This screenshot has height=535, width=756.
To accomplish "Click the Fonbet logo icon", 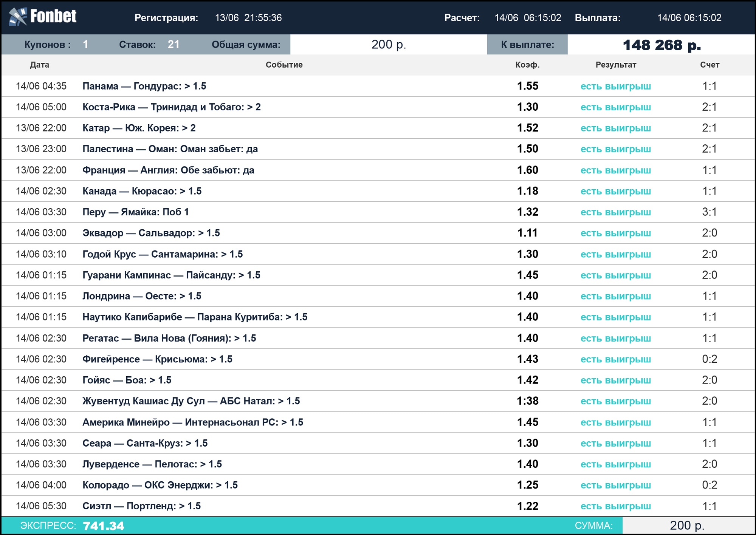I will pos(18,17).
